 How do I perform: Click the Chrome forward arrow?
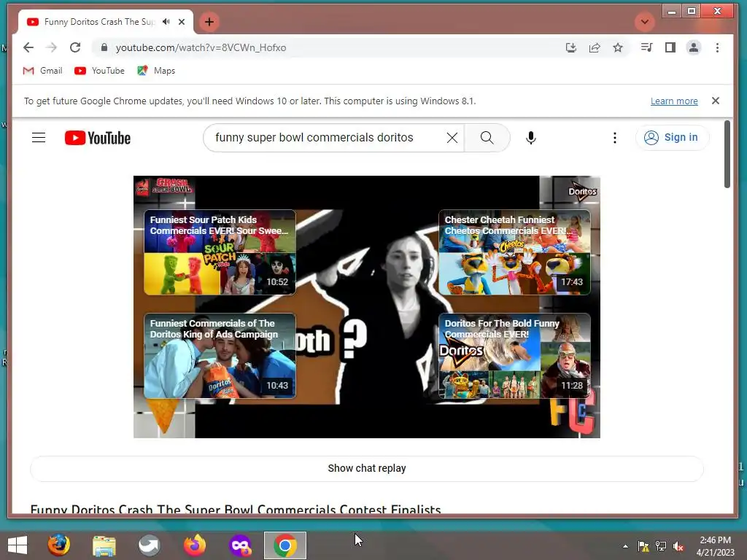(52, 47)
